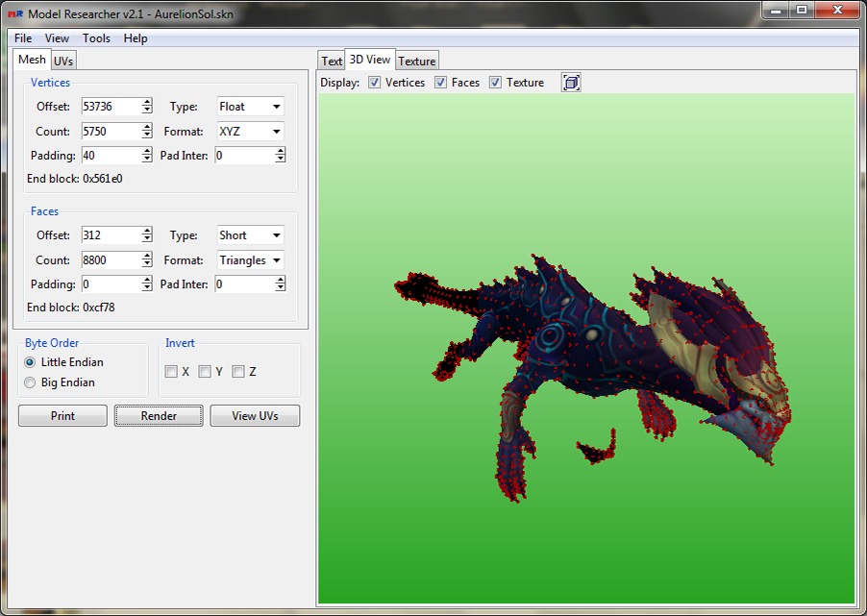Open the File menu
Viewport: 867px width, 616px height.
23,38
